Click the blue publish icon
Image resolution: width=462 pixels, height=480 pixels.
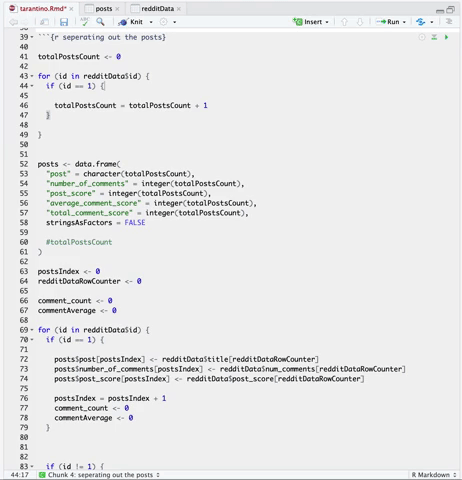click(x=421, y=22)
